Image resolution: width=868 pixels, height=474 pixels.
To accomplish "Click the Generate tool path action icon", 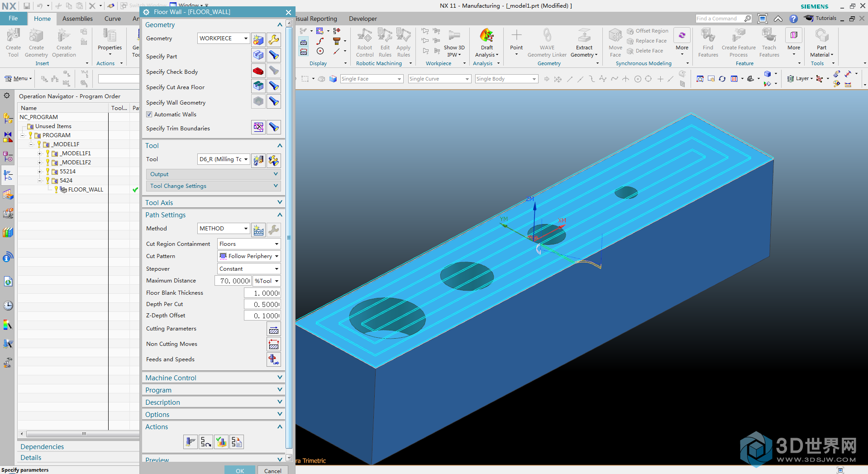I will tap(191, 442).
